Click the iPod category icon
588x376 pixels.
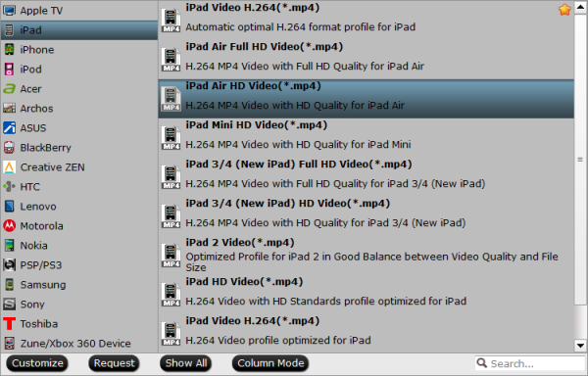coord(10,69)
